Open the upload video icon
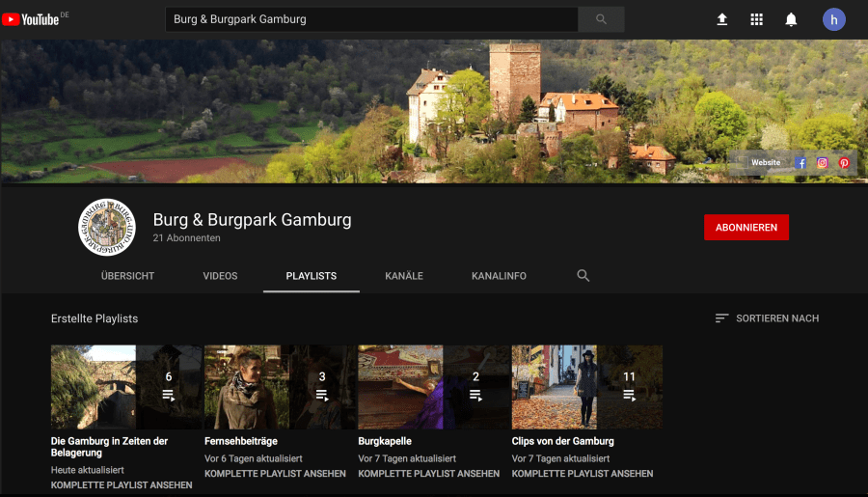 [x=721, y=19]
